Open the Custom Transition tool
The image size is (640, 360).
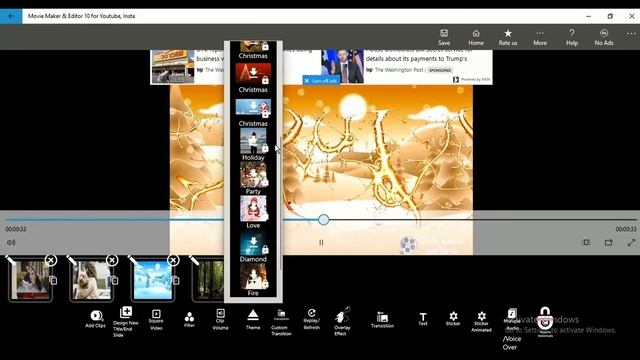coord(281,322)
